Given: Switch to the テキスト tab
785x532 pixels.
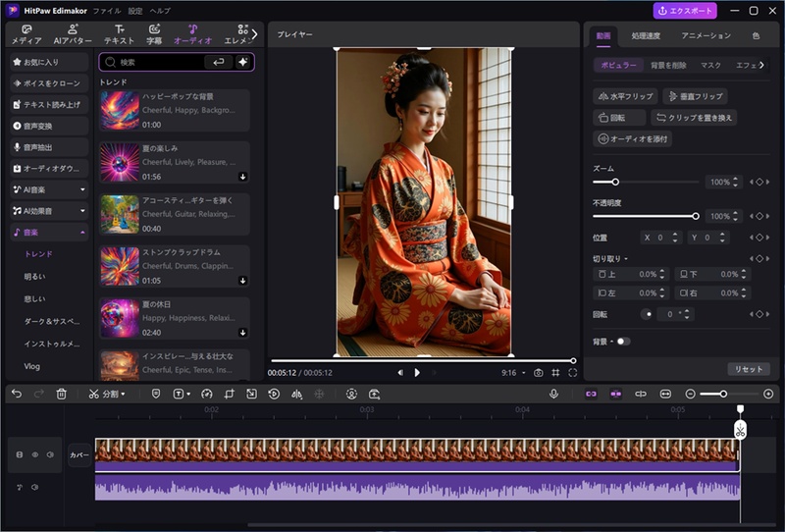Looking at the screenshot, I should (119, 34).
